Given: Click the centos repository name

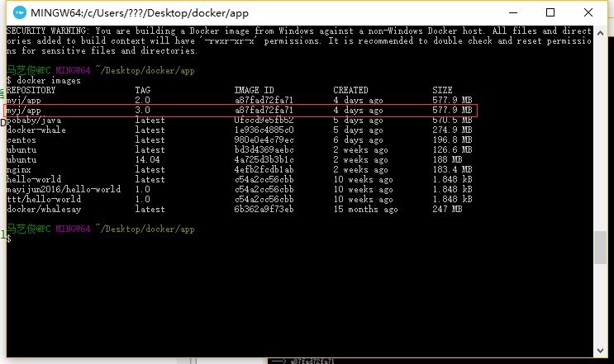Looking at the screenshot, I should tap(21, 139).
